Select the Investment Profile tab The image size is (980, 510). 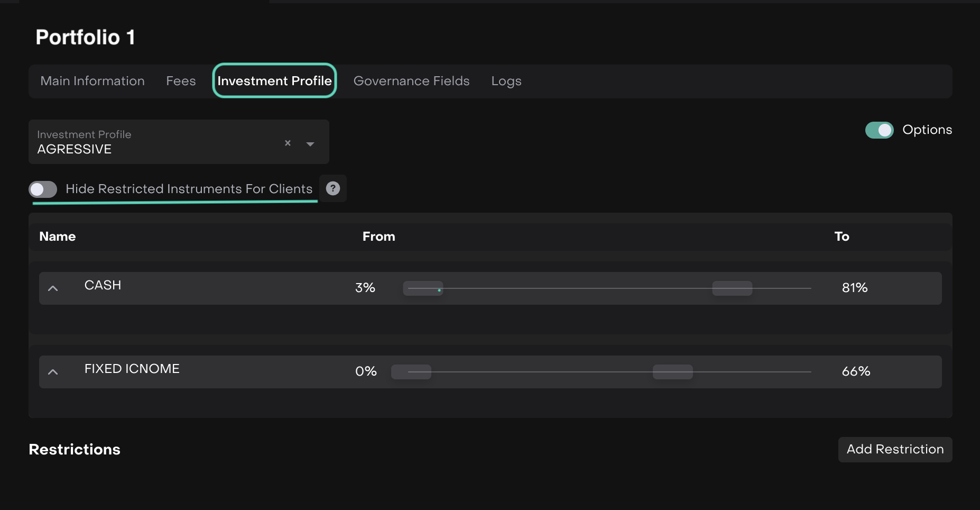274,81
